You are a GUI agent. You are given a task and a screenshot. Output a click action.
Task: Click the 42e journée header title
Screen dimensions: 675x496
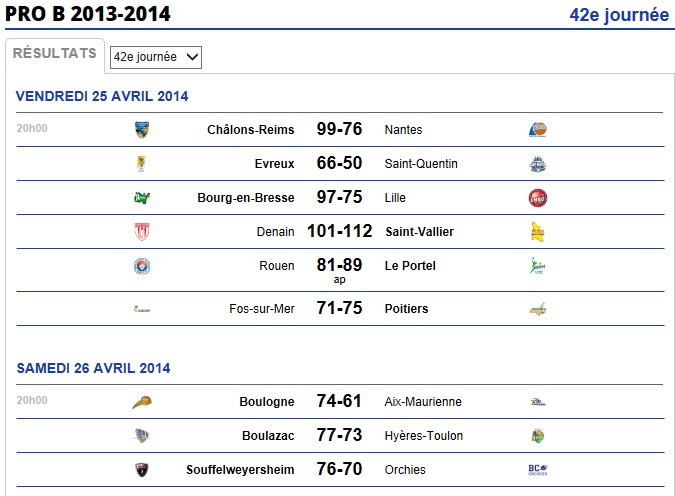pyautogui.click(x=619, y=15)
